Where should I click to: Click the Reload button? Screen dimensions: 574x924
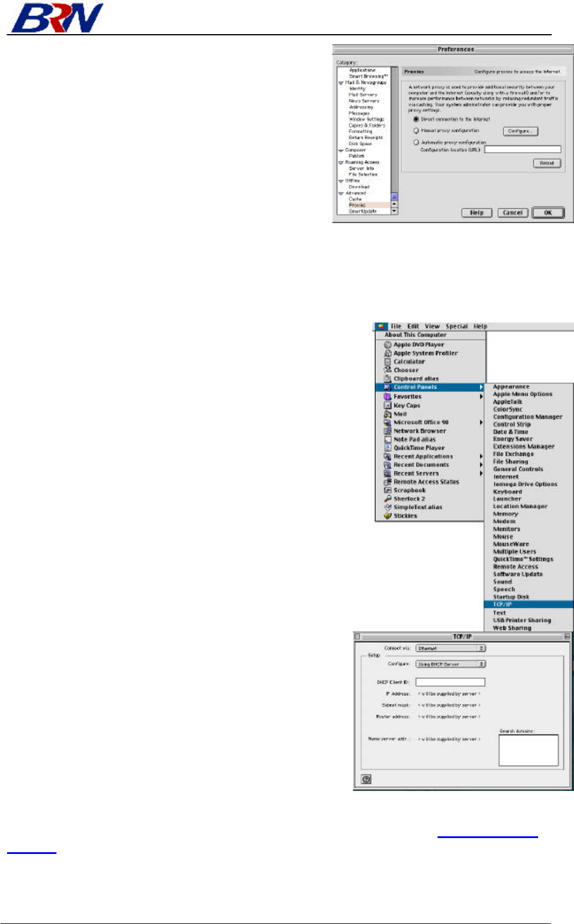pyautogui.click(x=547, y=163)
